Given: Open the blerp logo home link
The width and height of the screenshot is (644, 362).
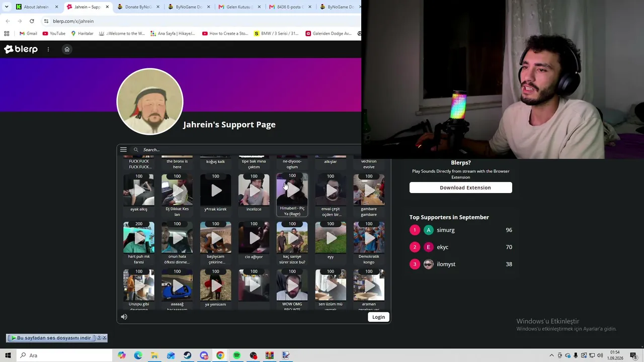Looking at the screenshot, I should 21,49.
